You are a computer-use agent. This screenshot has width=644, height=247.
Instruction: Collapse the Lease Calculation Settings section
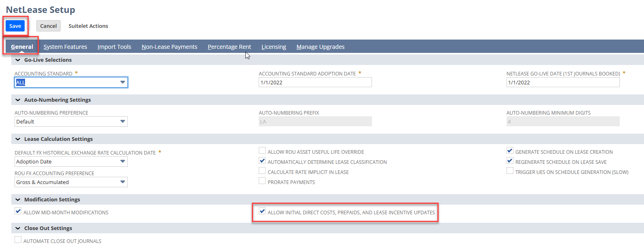(x=18, y=139)
